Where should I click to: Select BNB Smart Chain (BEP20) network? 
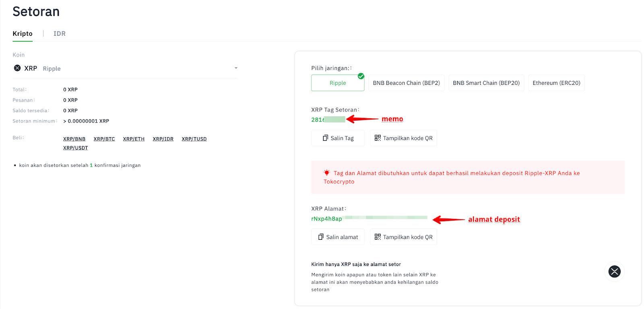click(486, 83)
